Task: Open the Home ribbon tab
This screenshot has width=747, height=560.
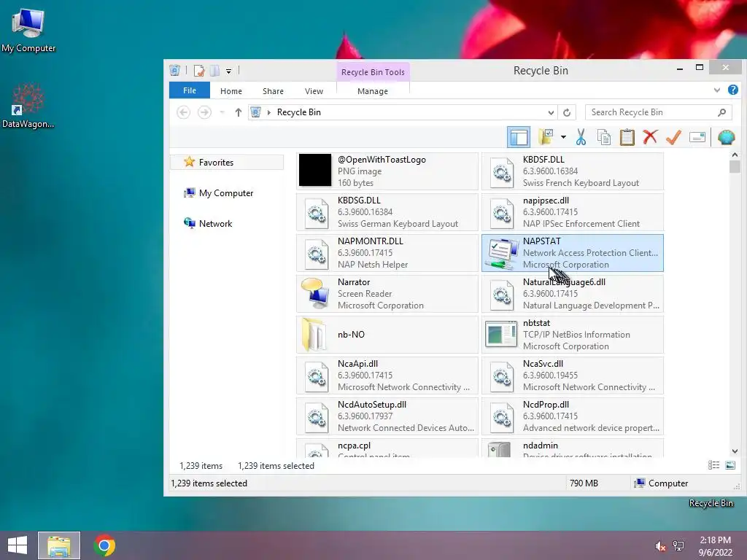Action: pos(231,91)
